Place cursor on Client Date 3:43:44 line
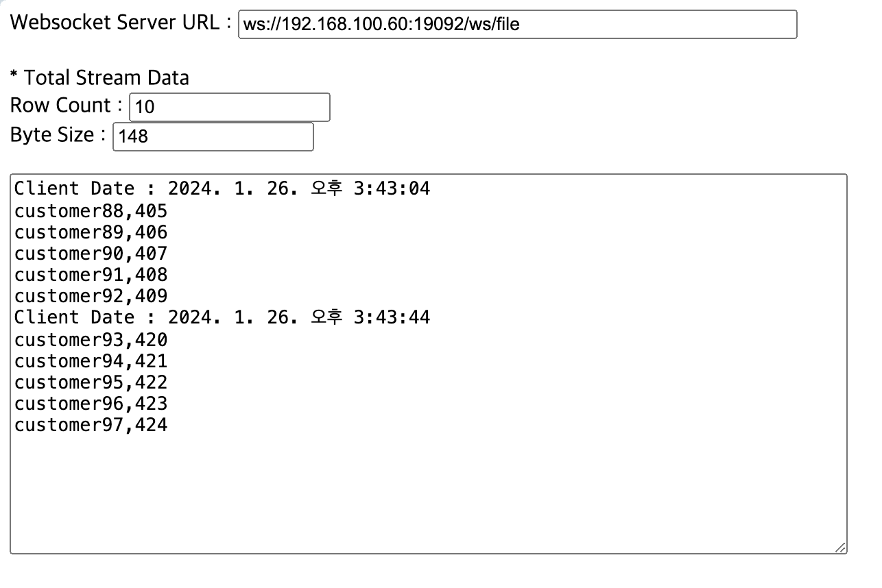Image resolution: width=882 pixels, height=588 pixels. pyautogui.click(x=222, y=317)
